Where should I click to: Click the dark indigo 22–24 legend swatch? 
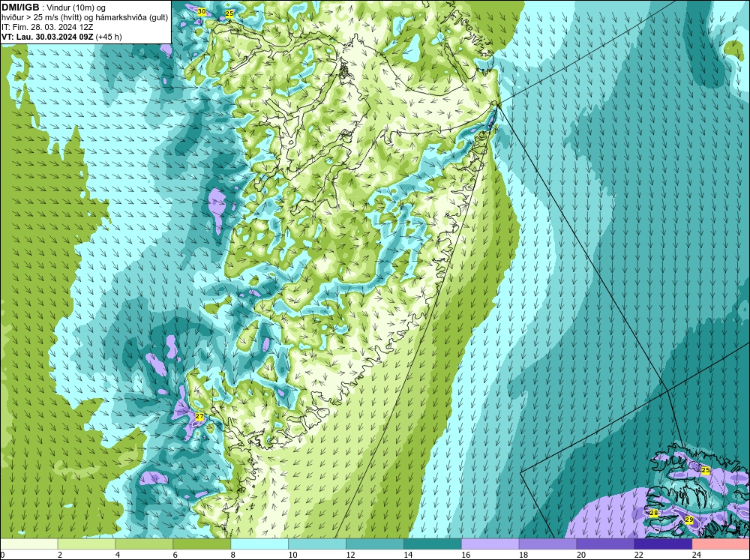[x=663, y=544]
